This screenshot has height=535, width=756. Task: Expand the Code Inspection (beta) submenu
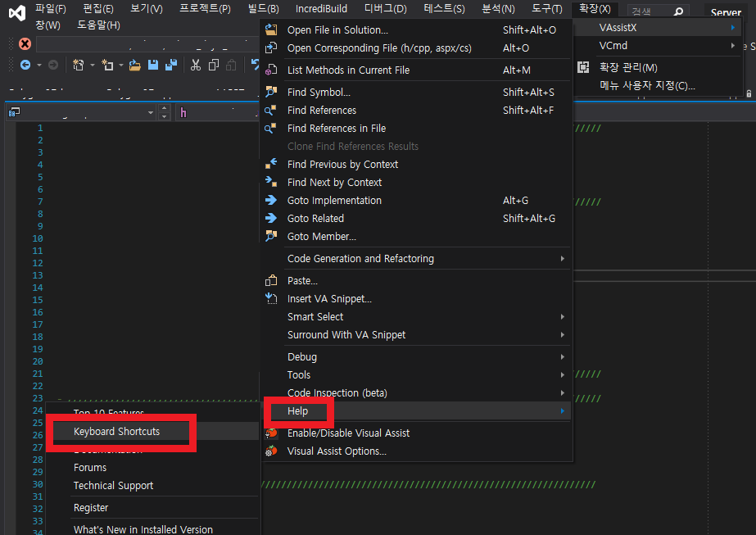(562, 392)
